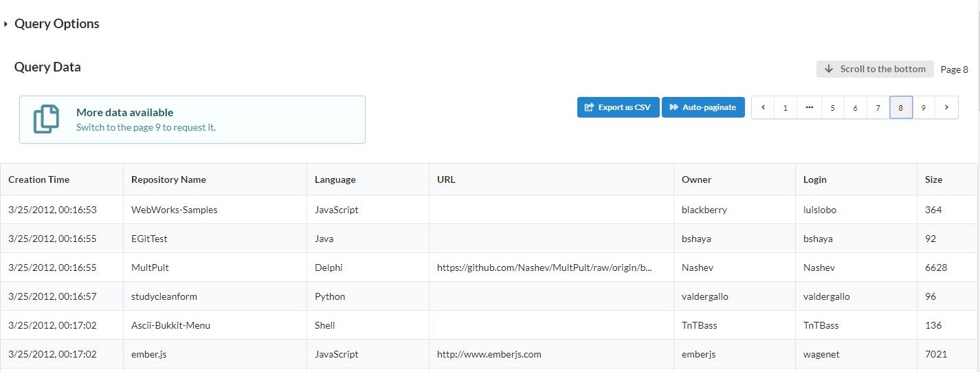Select the EGitTest repository cell

tap(215, 239)
